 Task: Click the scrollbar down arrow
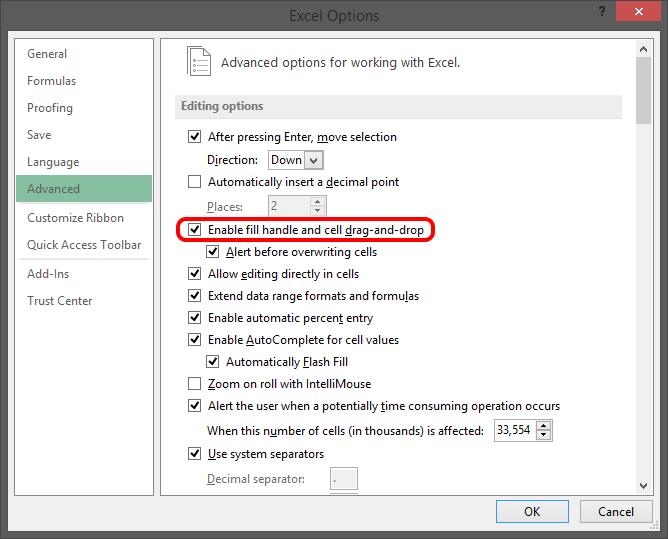(643, 484)
